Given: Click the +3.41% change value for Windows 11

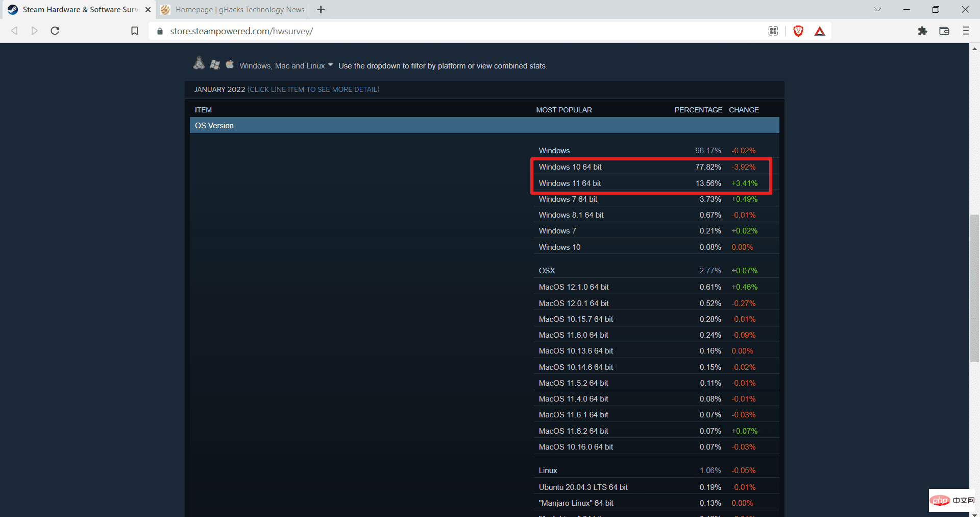Looking at the screenshot, I should tap(745, 183).
